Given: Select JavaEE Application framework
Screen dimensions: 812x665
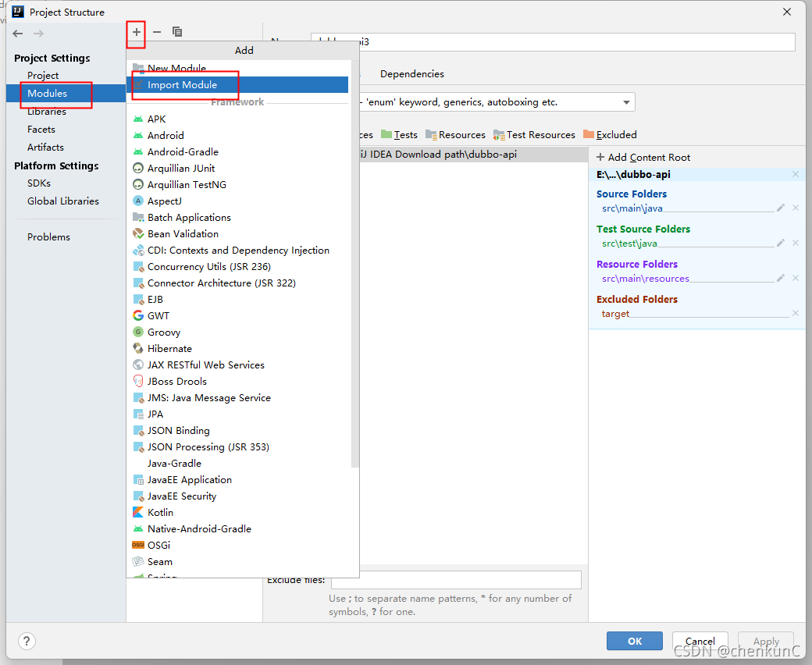Looking at the screenshot, I should pyautogui.click(x=237, y=480).
